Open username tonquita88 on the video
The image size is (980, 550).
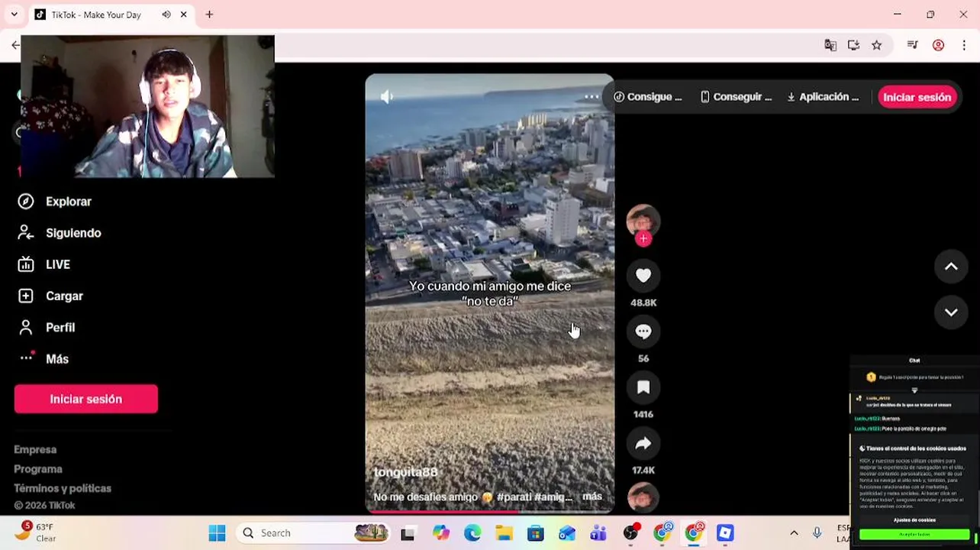pos(405,472)
